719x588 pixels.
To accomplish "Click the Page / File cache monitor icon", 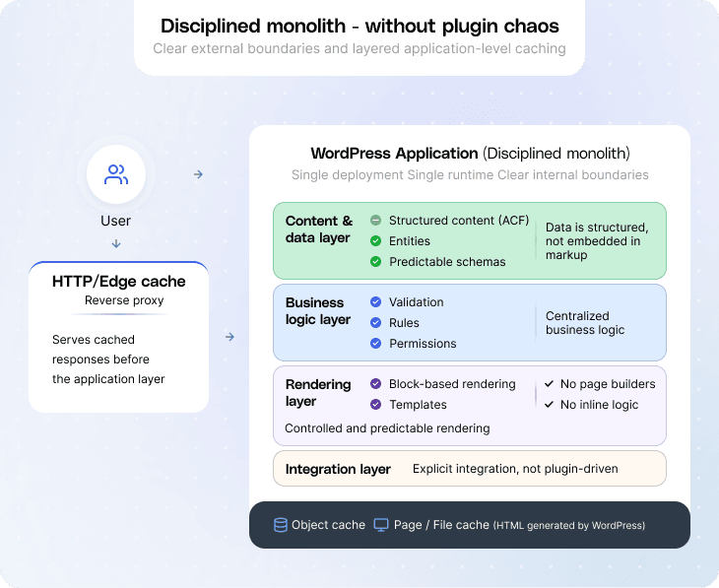I will 381,525.
